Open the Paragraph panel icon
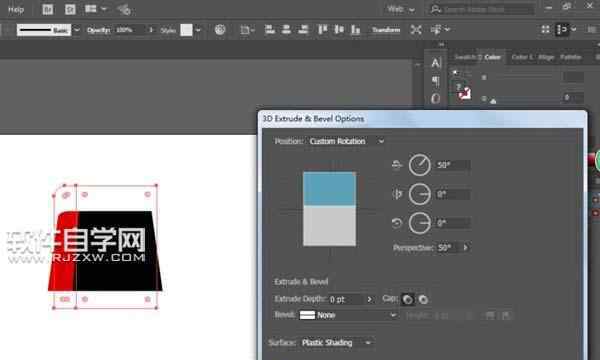Image resolution: width=600 pixels, height=360 pixels. [436, 81]
